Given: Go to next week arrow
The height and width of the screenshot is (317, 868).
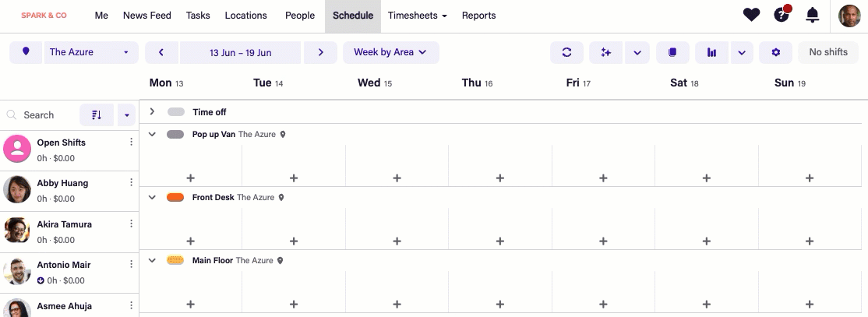Looking at the screenshot, I should click(320, 52).
